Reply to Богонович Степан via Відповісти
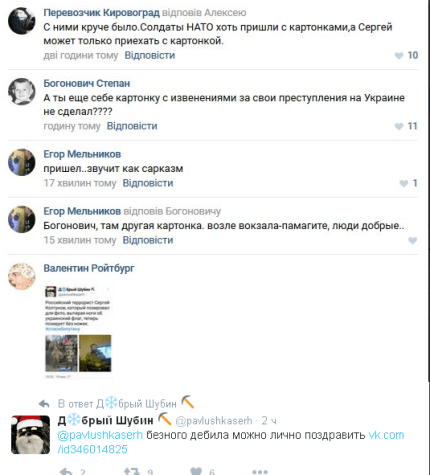 [132, 126]
